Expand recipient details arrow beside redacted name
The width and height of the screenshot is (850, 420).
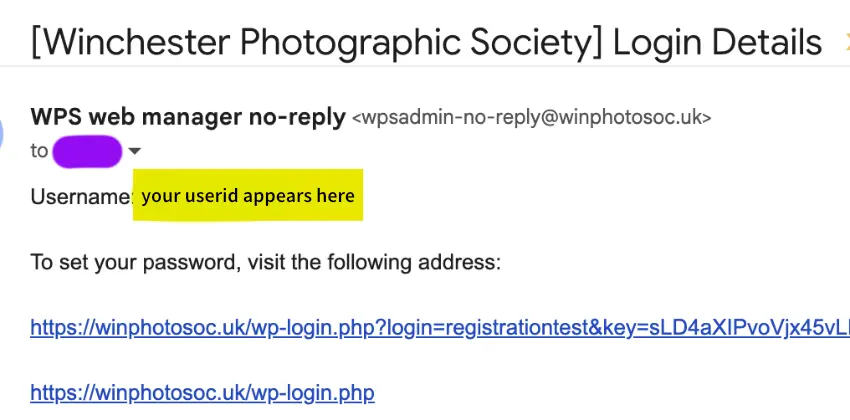[x=135, y=152]
